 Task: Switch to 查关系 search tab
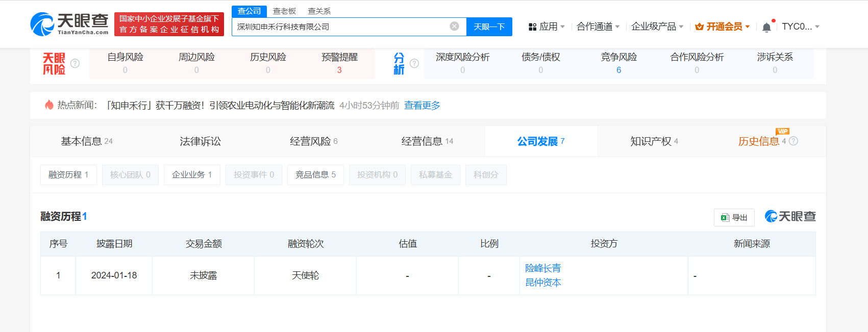pos(319,11)
